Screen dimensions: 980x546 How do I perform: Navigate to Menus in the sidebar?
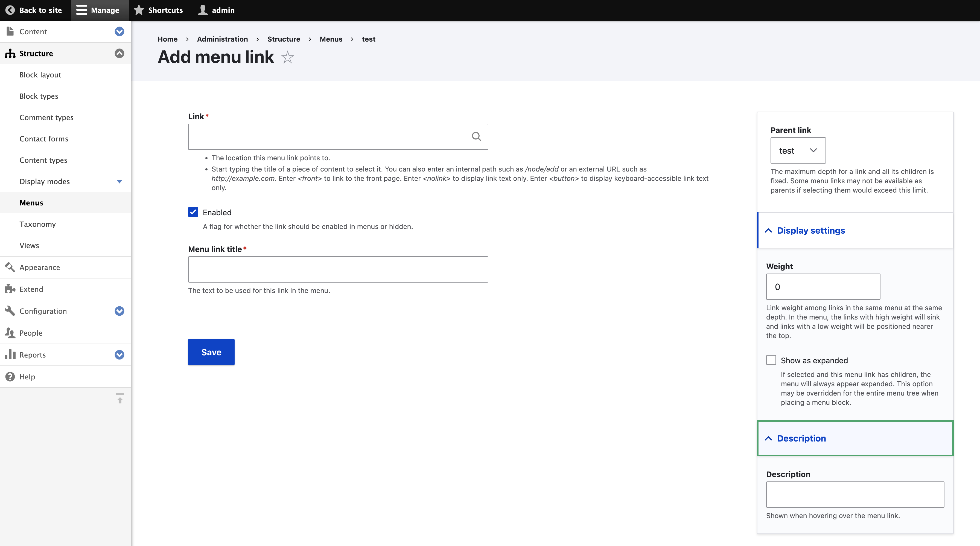pyautogui.click(x=31, y=202)
